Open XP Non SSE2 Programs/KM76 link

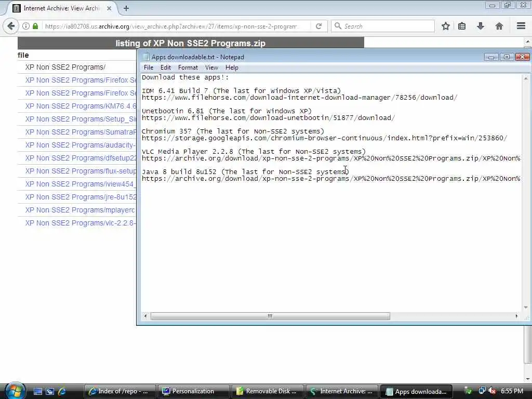coord(81,106)
